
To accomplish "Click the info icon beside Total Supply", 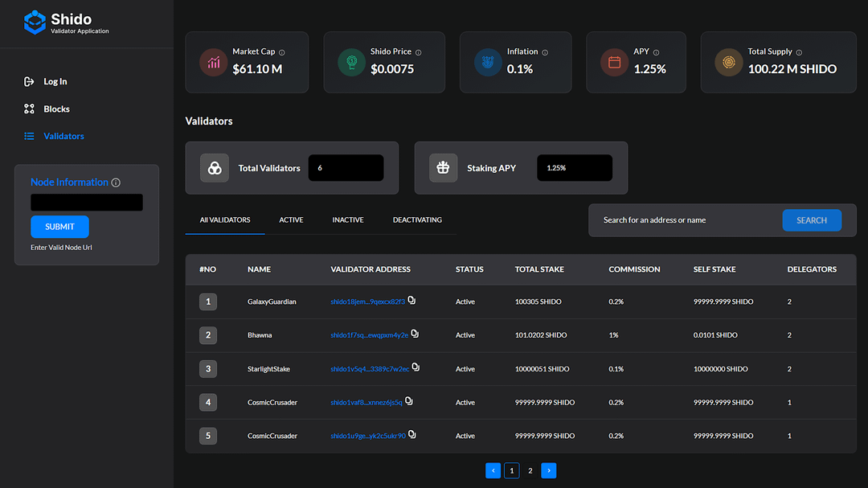I will pyautogui.click(x=799, y=52).
